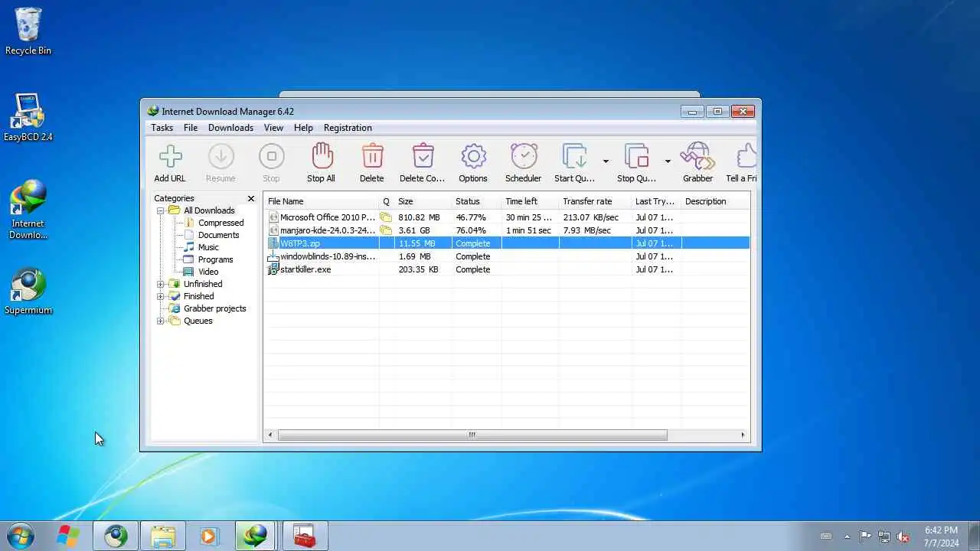Expand the Unfinished category node
Screen dimensions: 980x551
(x=161, y=284)
